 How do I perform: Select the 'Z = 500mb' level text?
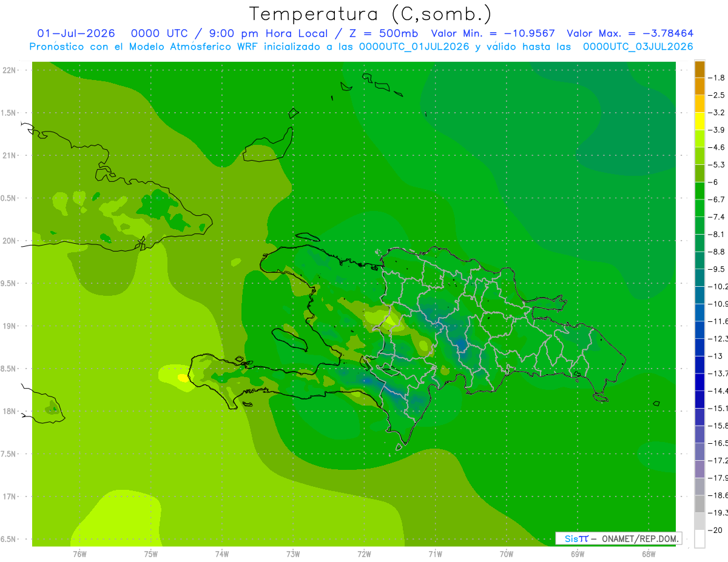point(381,33)
